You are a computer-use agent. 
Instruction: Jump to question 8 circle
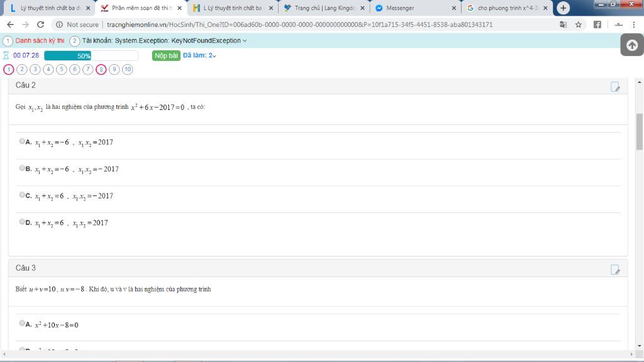101,69
